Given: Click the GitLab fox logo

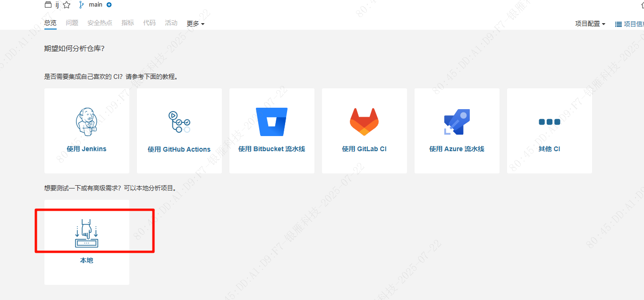Looking at the screenshot, I should tap(364, 122).
